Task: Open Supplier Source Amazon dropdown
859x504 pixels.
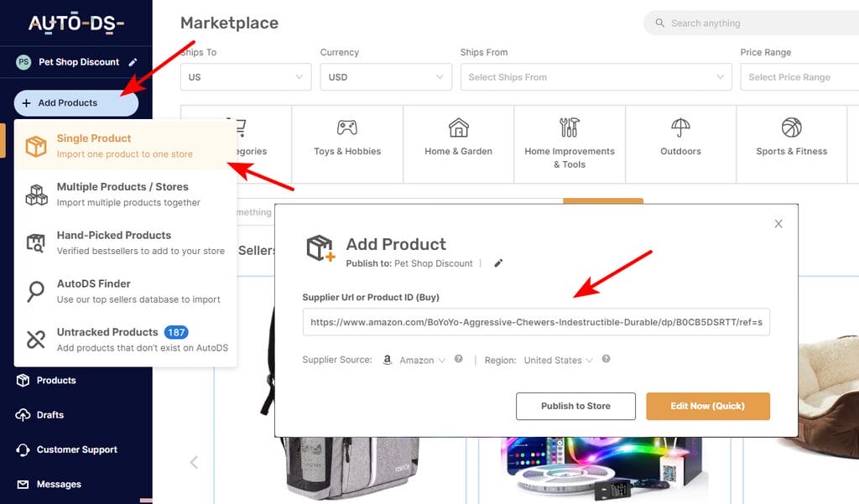Action: [x=422, y=361]
